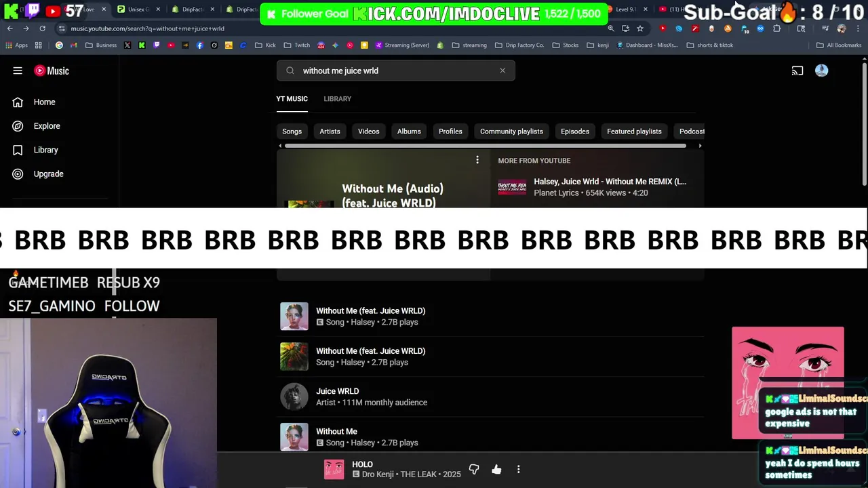Viewport: 868px width, 488px height.
Task: Open the Streaming (Server) bookmark
Action: coord(402,45)
